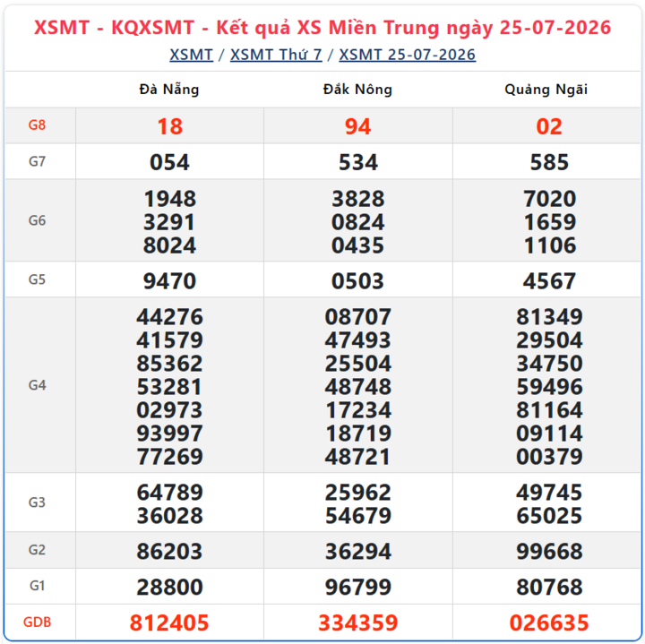The image size is (645, 644).
Task: Select G1 number 28800
Action: coord(169,588)
